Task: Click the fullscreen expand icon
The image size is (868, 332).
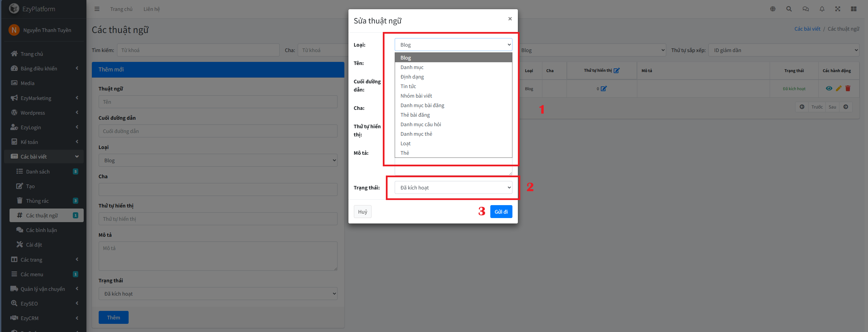Action: (x=838, y=9)
